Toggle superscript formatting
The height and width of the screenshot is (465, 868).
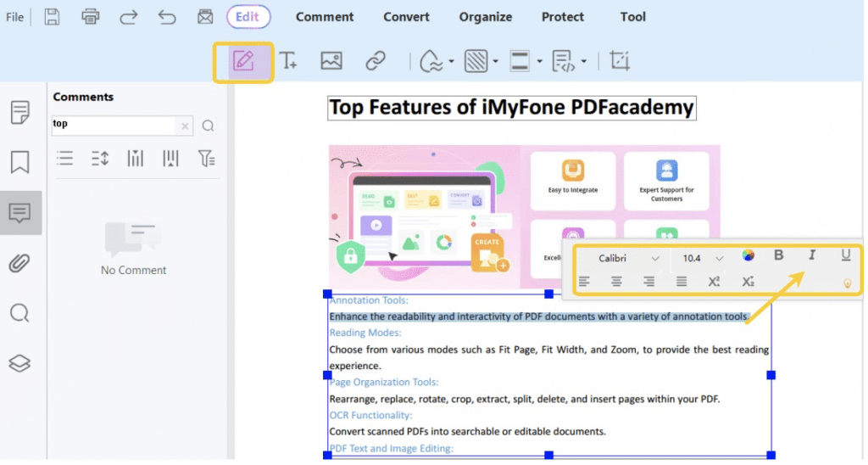coord(714,282)
